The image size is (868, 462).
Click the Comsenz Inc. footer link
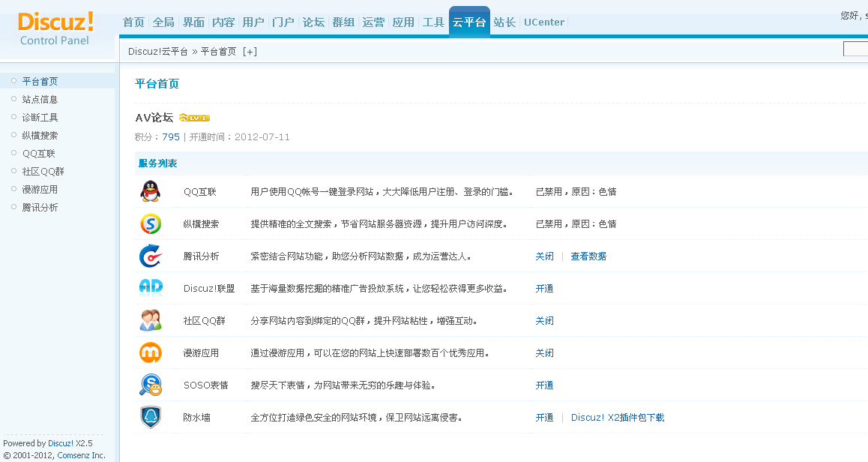point(82,455)
